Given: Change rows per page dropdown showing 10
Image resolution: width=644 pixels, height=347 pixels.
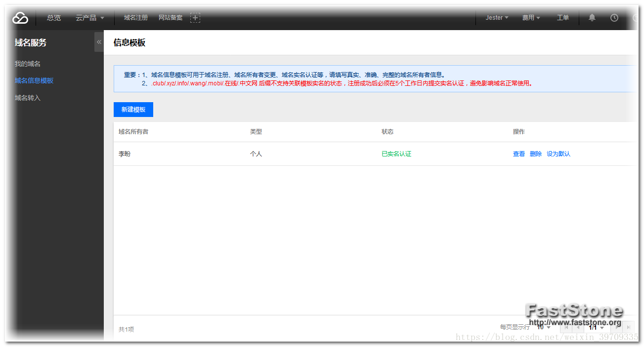Looking at the screenshot, I should [x=544, y=327].
